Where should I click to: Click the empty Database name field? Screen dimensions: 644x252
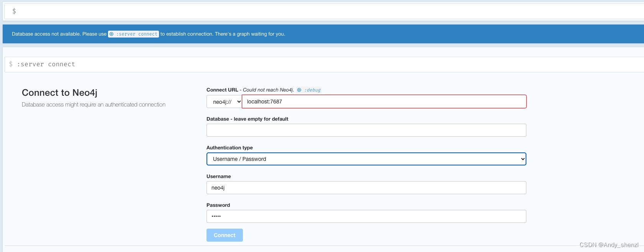(x=366, y=130)
